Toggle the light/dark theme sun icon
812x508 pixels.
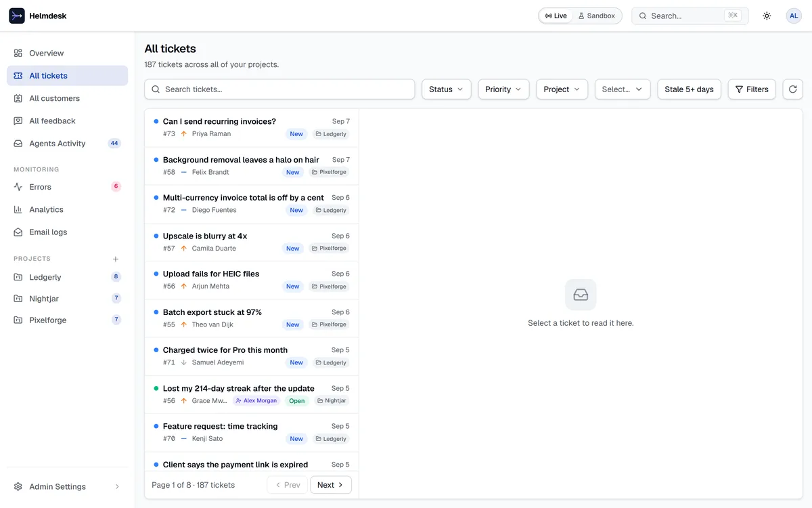pos(767,16)
